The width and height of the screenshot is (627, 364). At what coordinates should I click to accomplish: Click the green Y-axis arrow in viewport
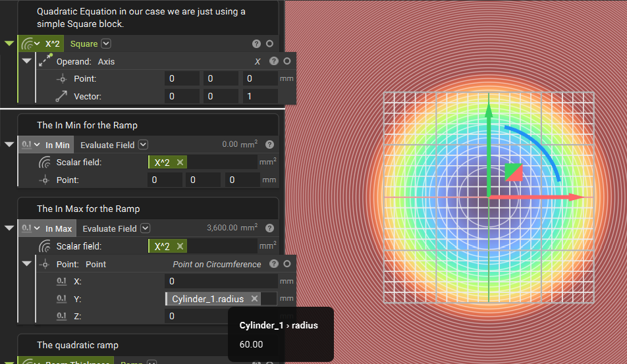coord(488,132)
